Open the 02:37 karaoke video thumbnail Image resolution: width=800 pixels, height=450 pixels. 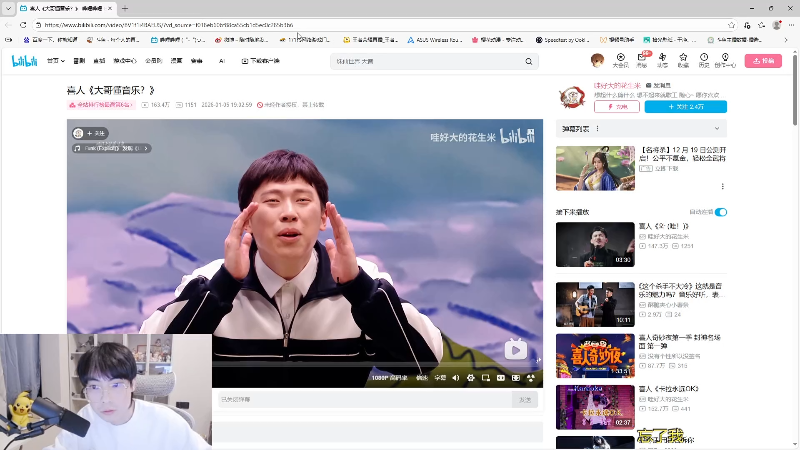[x=595, y=407]
